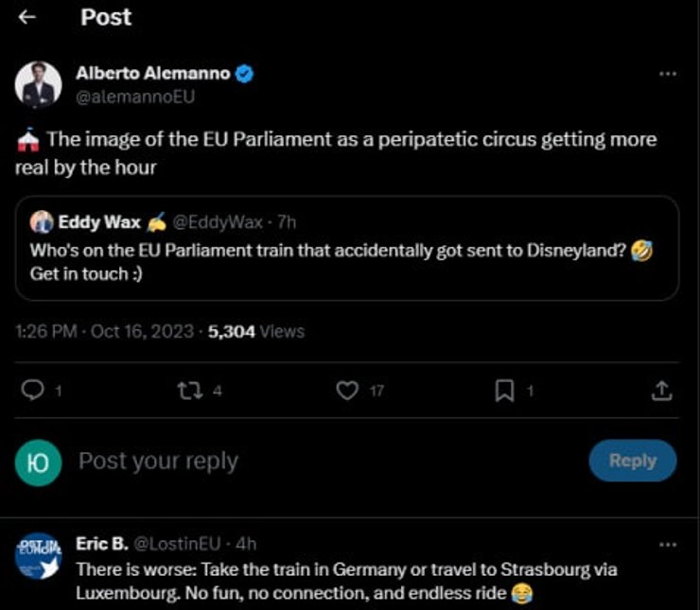Click the reply speech bubble icon
The height and width of the screenshot is (610, 700).
[x=32, y=390]
